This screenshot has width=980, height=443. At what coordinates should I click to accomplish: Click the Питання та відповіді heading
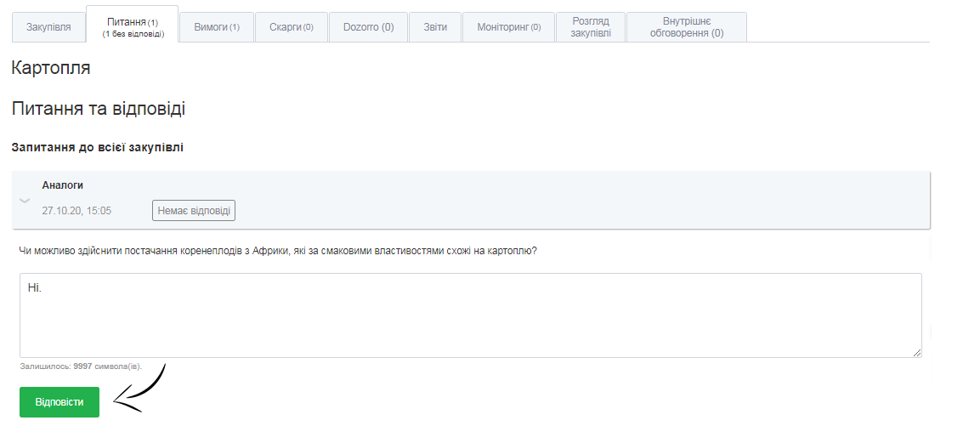[x=99, y=109]
